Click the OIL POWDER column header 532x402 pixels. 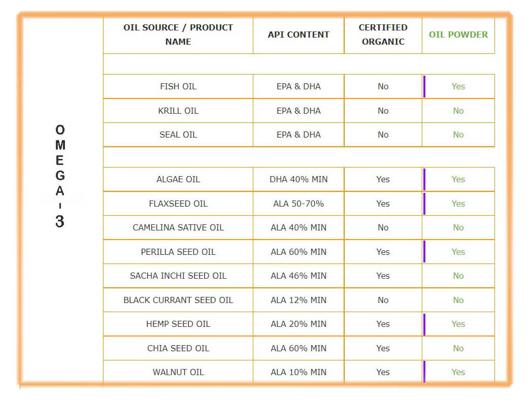pos(458,35)
